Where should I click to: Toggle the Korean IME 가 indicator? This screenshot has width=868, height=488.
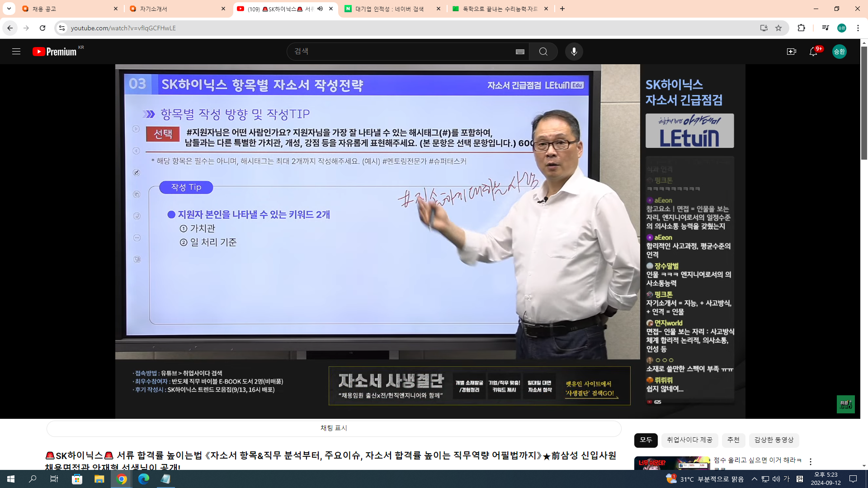point(787,479)
